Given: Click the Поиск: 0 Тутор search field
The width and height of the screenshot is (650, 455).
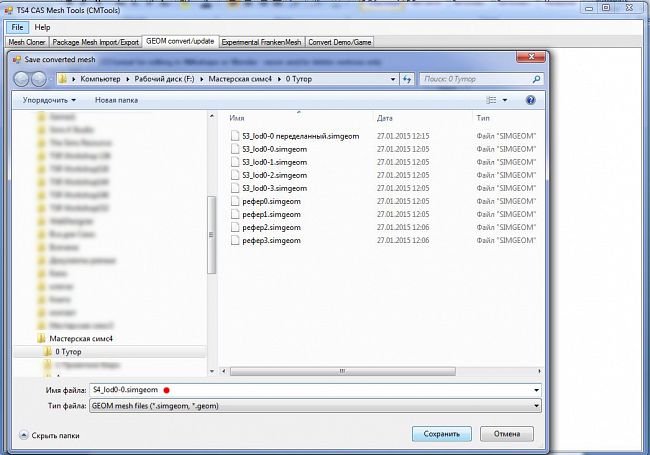Looking at the screenshot, I should click(x=477, y=77).
